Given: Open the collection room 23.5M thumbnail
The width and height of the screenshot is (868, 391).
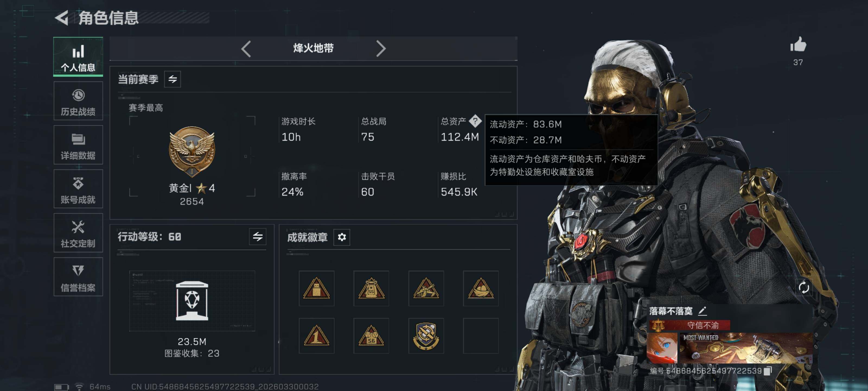Looking at the screenshot, I should (192, 301).
